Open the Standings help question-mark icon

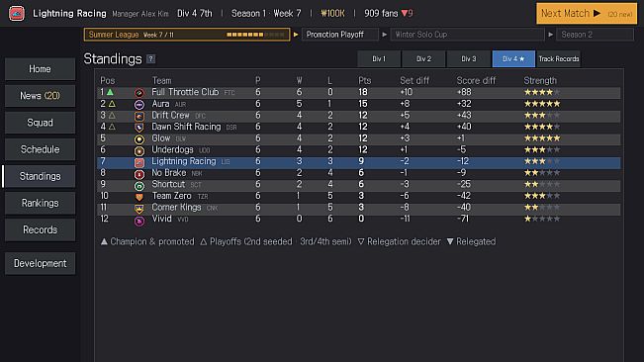coord(150,59)
